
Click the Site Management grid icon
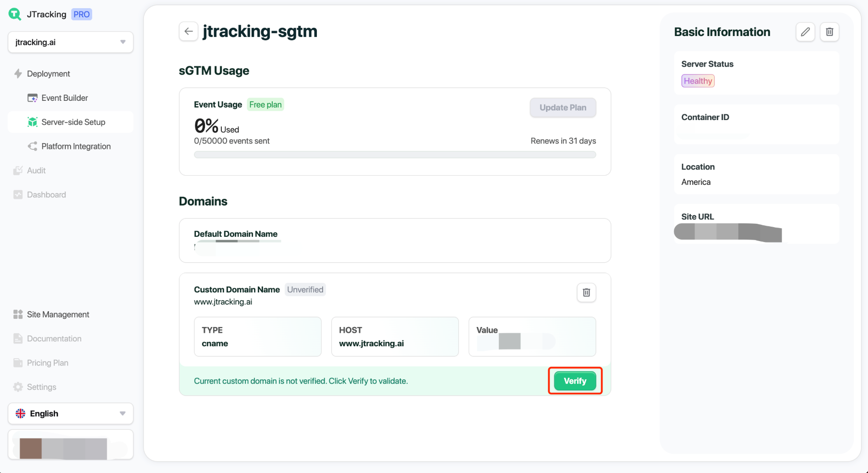18,315
